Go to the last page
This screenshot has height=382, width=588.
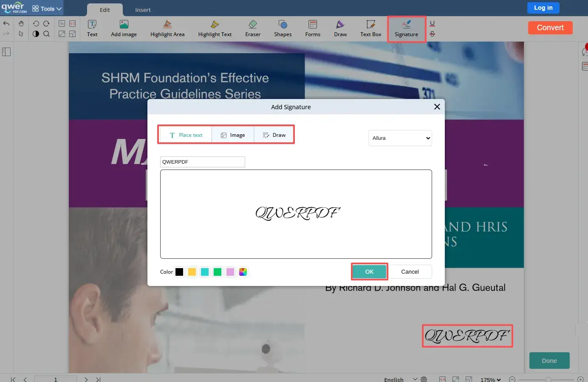coord(98,379)
